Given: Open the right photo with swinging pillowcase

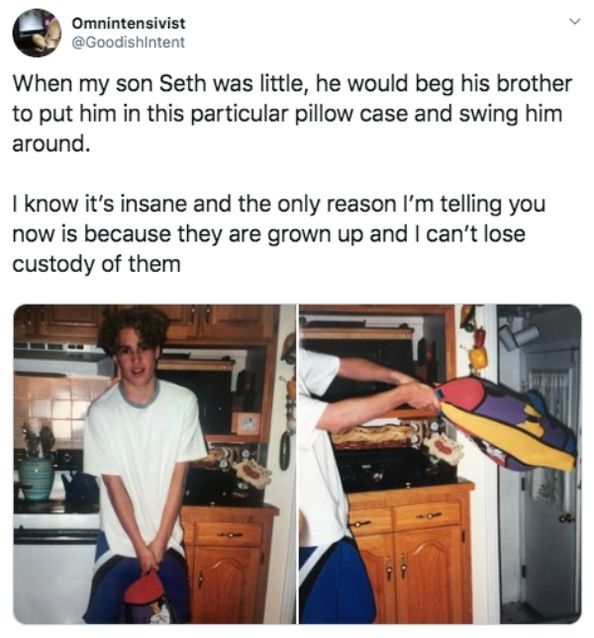Looking at the screenshot, I should (x=440, y=464).
